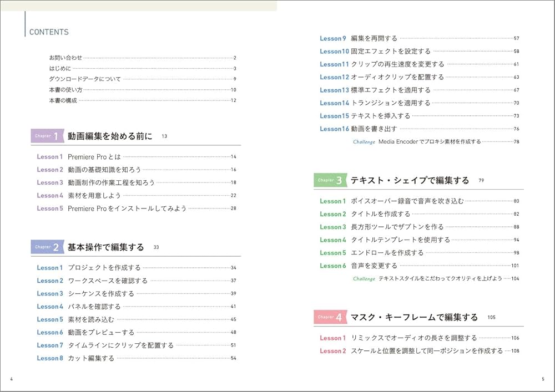Toggle the page 4 number at bottom left
The height and width of the screenshot is (392, 555).
[x=12, y=380]
